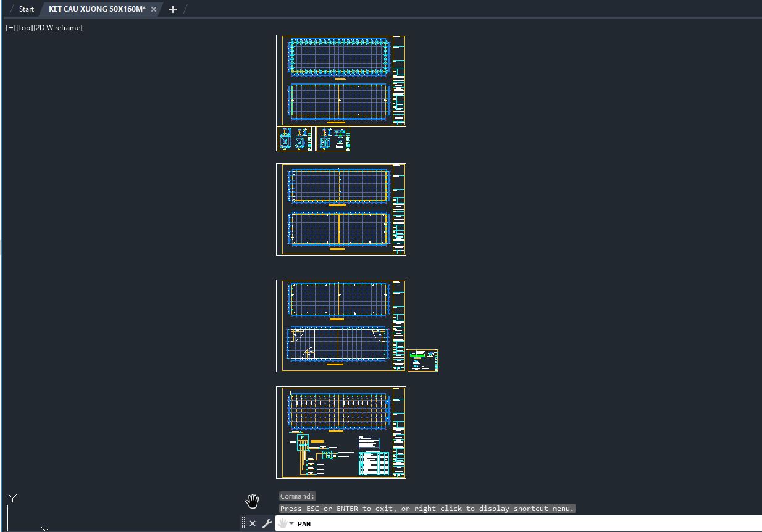Switch to the Start tab
This screenshot has height=532, width=762.
[26, 9]
